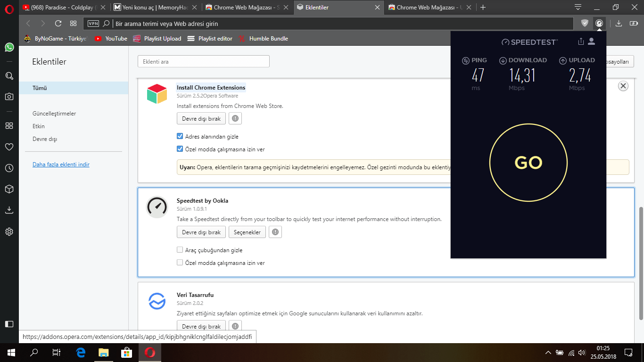Click the info icon next to Seçenekler
The height and width of the screenshot is (362, 644).
(x=276, y=232)
